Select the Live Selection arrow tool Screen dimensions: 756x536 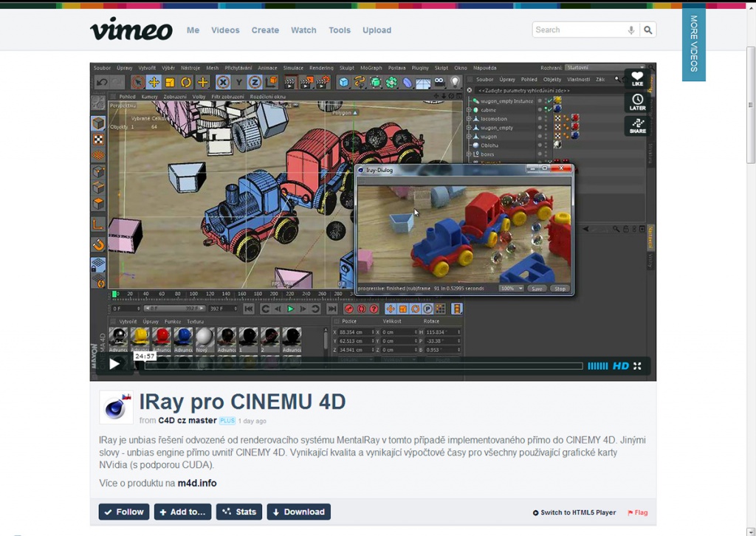click(137, 83)
